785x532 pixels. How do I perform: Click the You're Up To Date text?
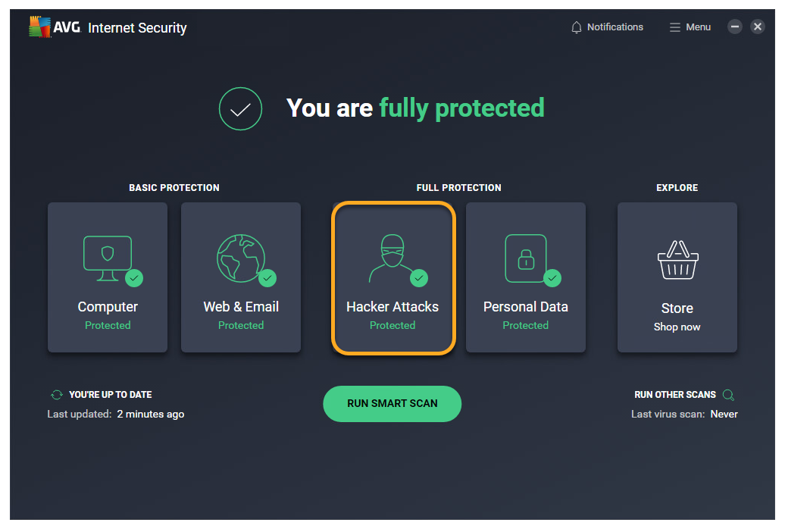pyautogui.click(x=110, y=395)
